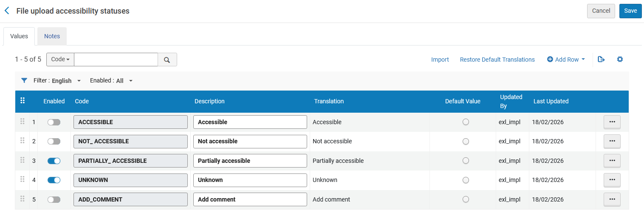Screen dimensions: 644x216
Task: Set Accessible as the default value
Action: (466, 122)
